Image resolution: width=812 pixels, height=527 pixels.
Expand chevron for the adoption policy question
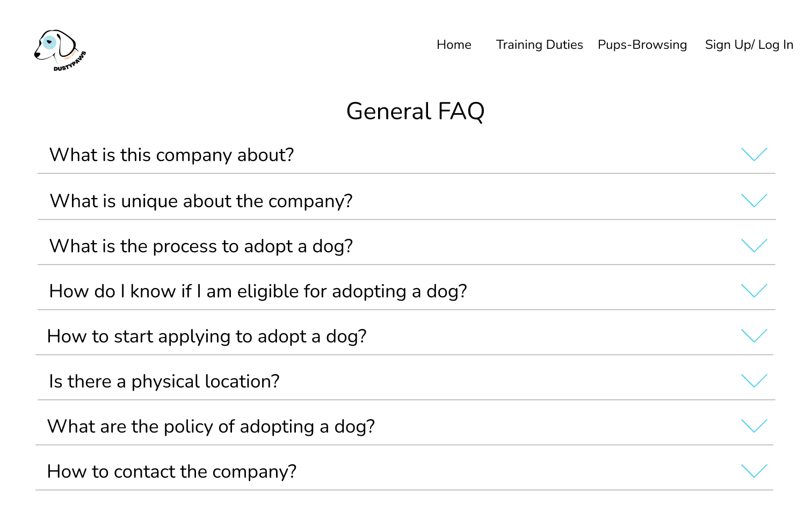754,426
